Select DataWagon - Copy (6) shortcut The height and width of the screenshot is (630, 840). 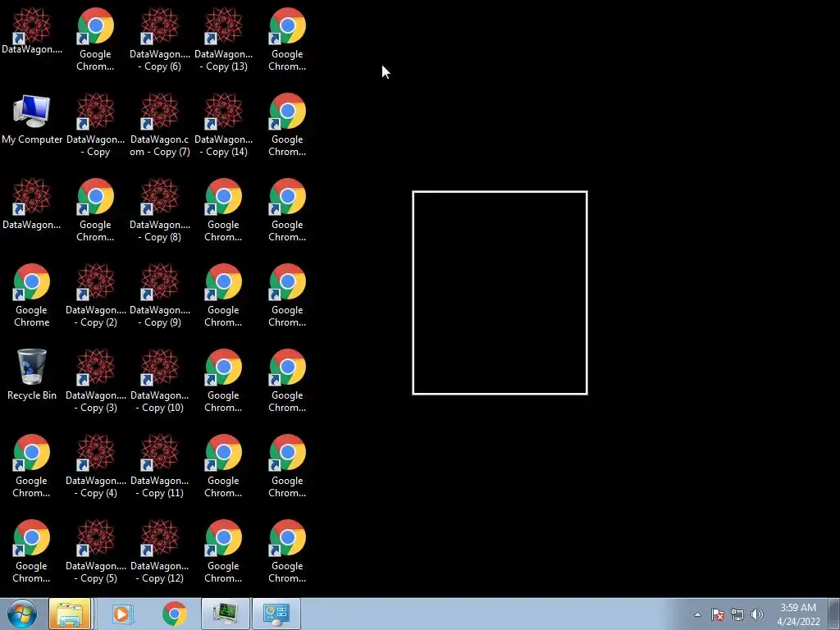tap(160, 39)
